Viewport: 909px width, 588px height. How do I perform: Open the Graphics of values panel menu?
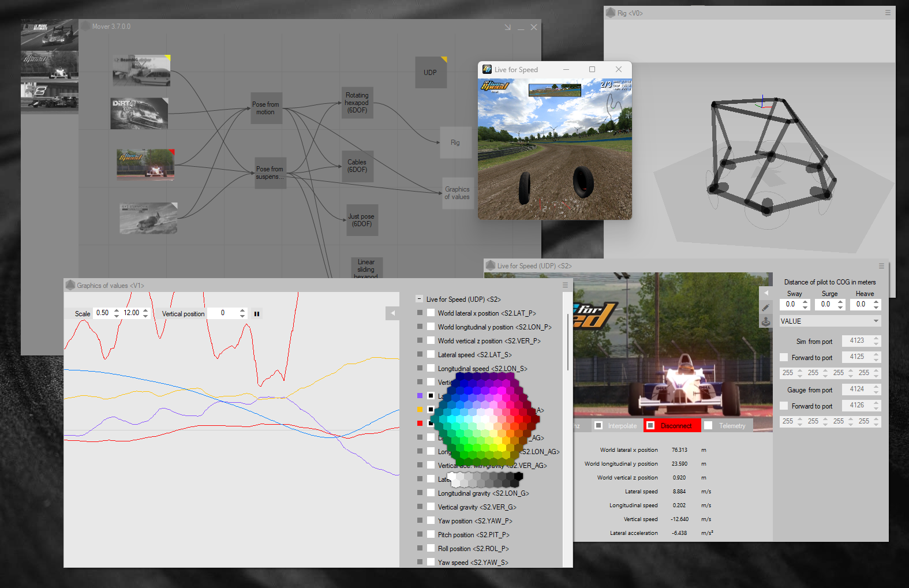[x=565, y=285]
